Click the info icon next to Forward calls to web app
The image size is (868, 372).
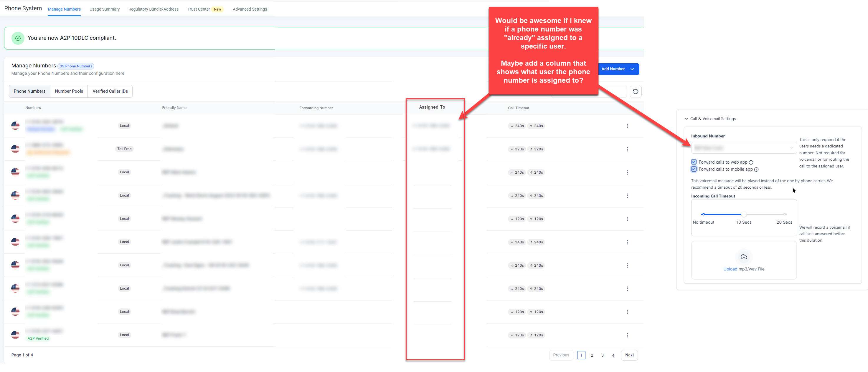pyautogui.click(x=751, y=162)
